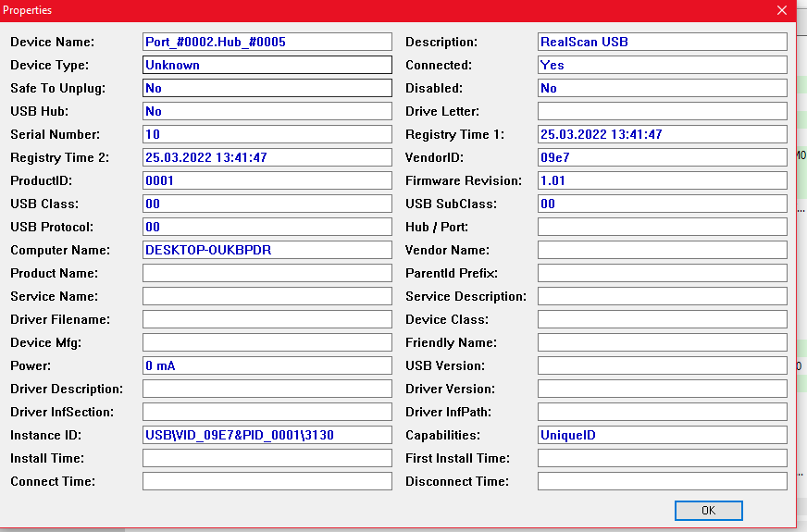Click the Device Mfg field
Viewport: 807px width, 532px height.
(267, 342)
